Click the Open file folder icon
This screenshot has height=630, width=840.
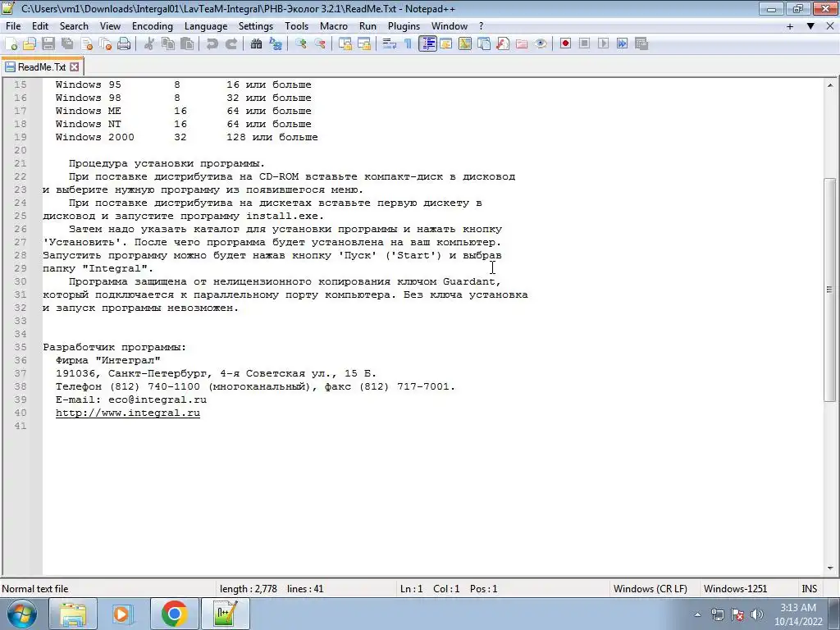pos(30,44)
